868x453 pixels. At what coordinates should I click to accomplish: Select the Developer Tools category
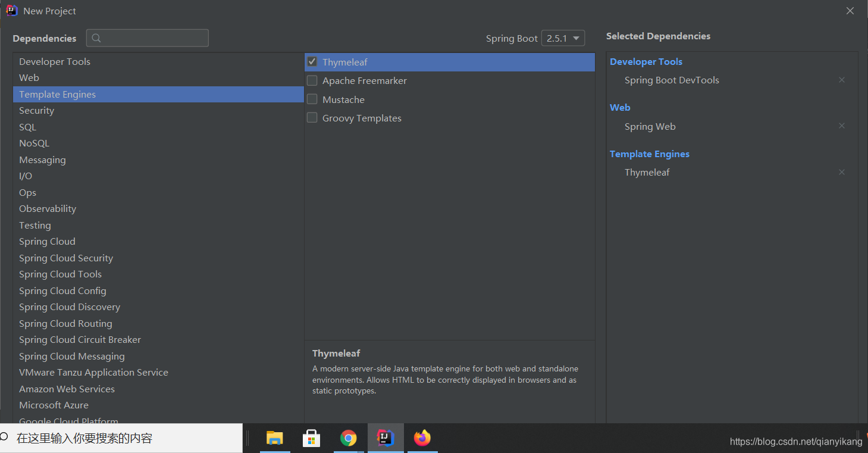158,61
